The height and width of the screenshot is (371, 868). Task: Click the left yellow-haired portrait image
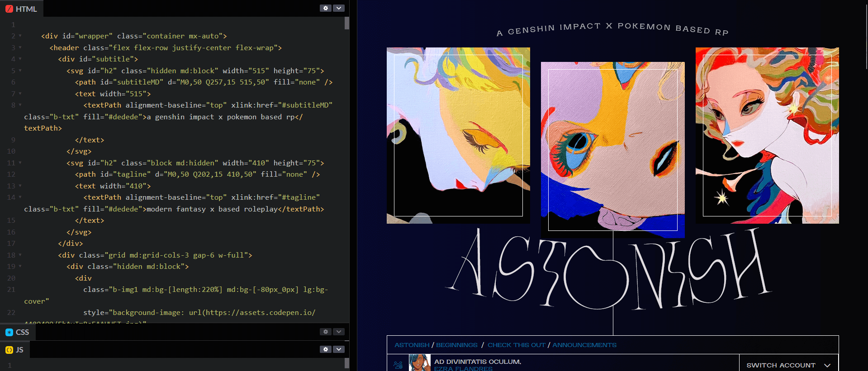click(x=458, y=136)
